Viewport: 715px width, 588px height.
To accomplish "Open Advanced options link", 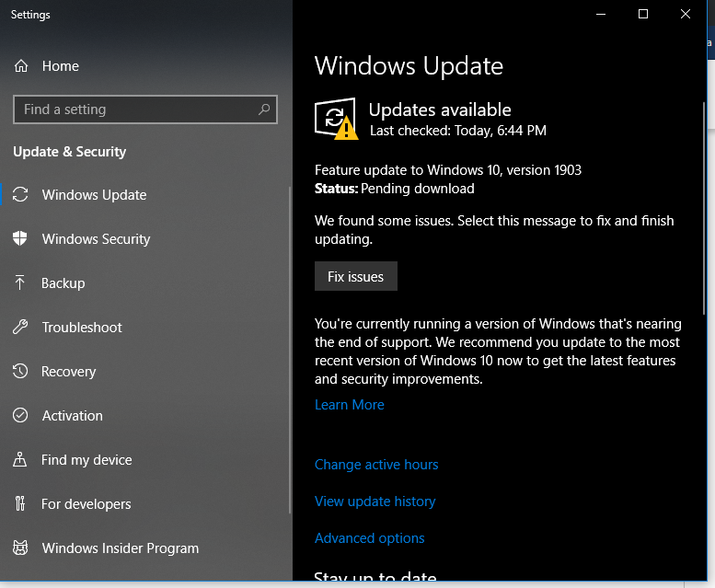I will pos(369,538).
